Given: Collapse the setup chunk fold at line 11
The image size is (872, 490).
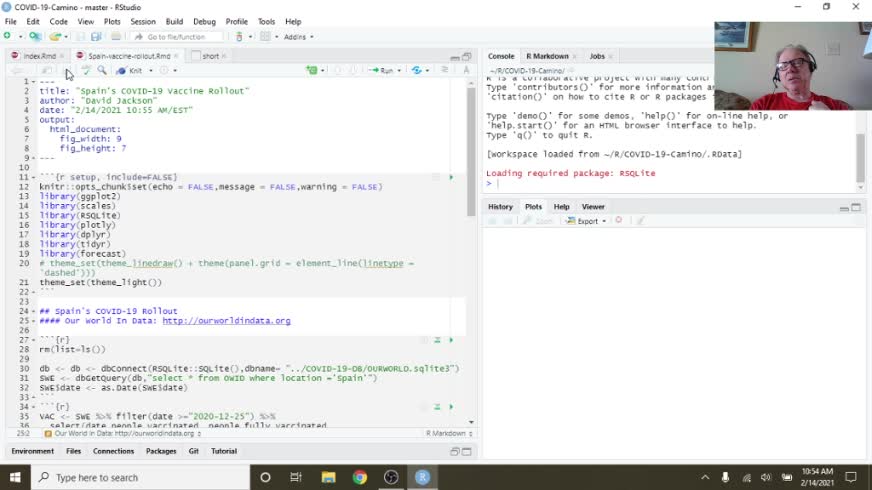Looking at the screenshot, I should (33, 177).
